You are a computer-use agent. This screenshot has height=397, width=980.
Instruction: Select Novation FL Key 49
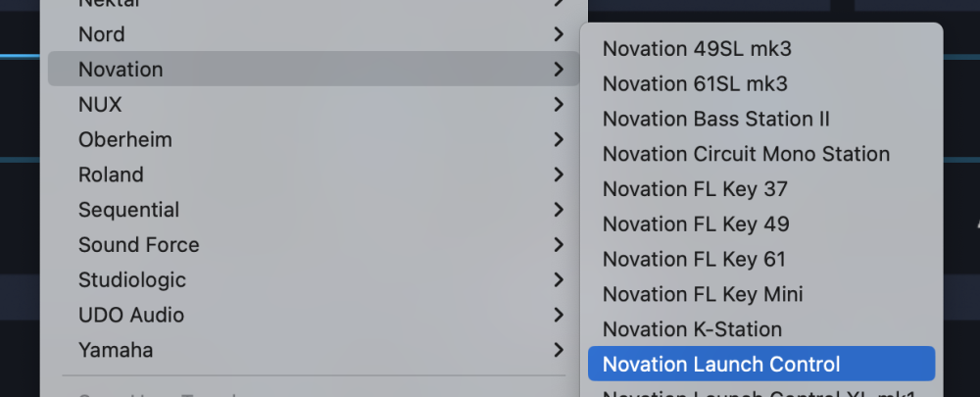pyautogui.click(x=696, y=224)
